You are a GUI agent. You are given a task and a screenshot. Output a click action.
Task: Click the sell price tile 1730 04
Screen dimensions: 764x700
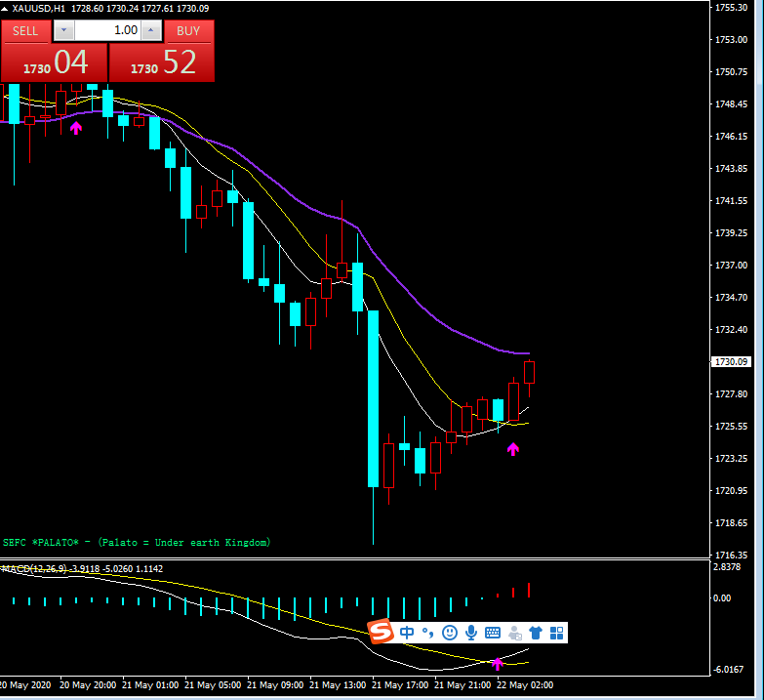pyautogui.click(x=54, y=63)
